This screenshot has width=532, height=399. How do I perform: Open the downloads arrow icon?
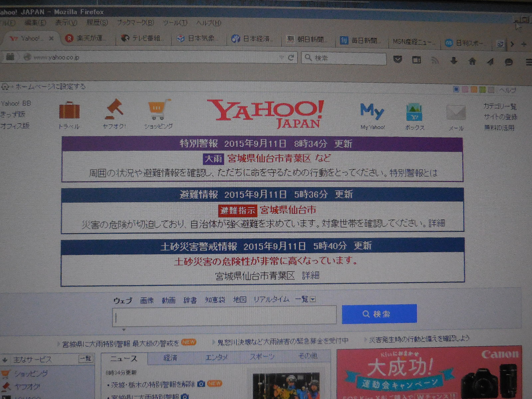pos(454,61)
